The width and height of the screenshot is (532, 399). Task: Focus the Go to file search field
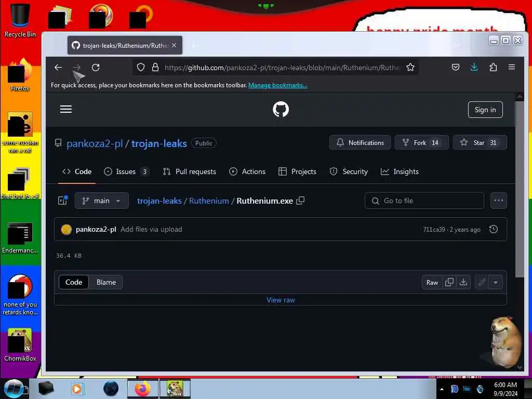tap(424, 201)
